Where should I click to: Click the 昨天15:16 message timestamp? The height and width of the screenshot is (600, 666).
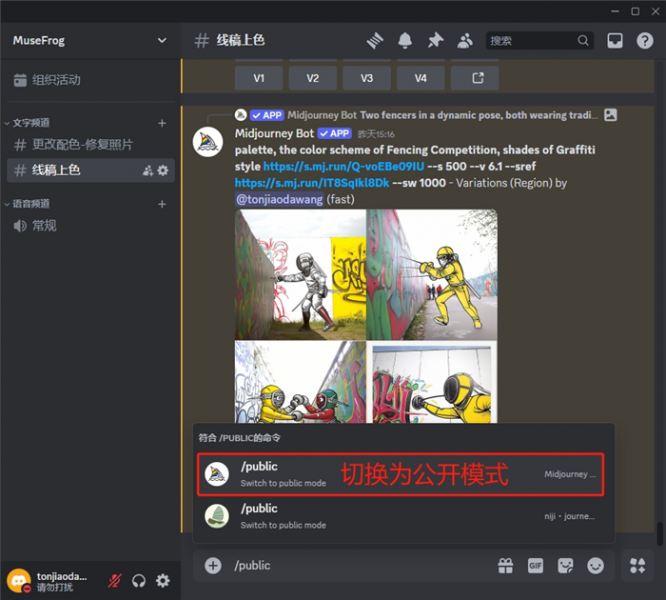pyautogui.click(x=376, y=134)
